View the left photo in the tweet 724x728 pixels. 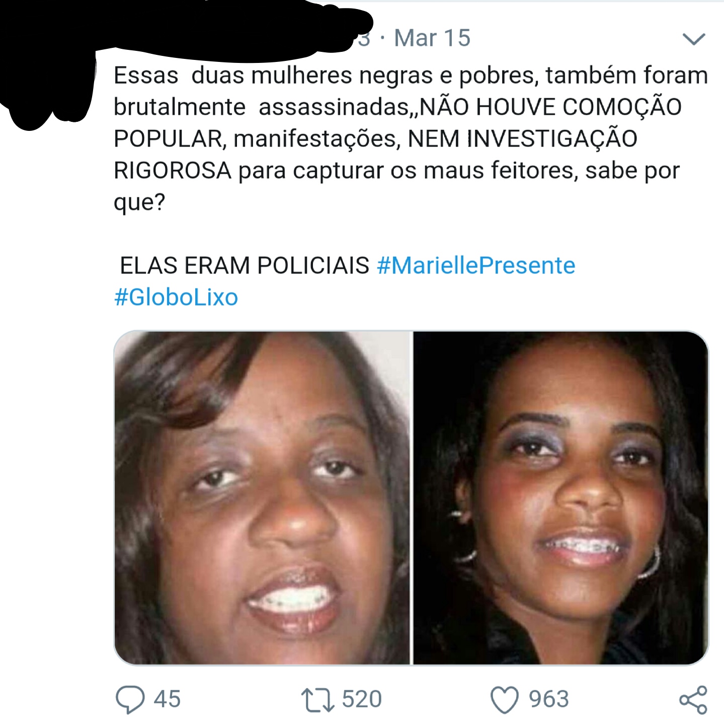(263, 498)
